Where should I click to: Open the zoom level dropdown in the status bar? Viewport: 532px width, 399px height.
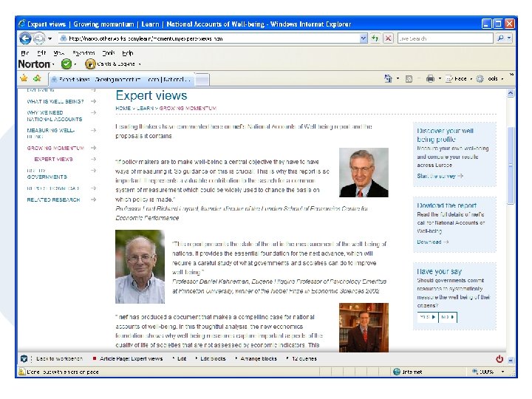coord(503,372)
